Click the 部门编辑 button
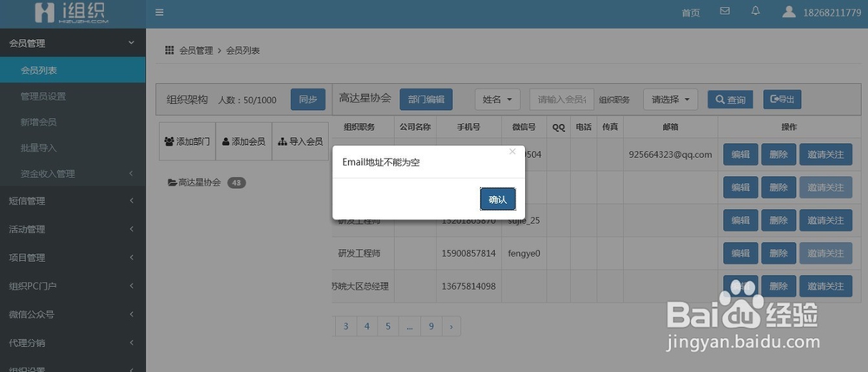This screenshot has height=372, width=868. coord(425,100)
